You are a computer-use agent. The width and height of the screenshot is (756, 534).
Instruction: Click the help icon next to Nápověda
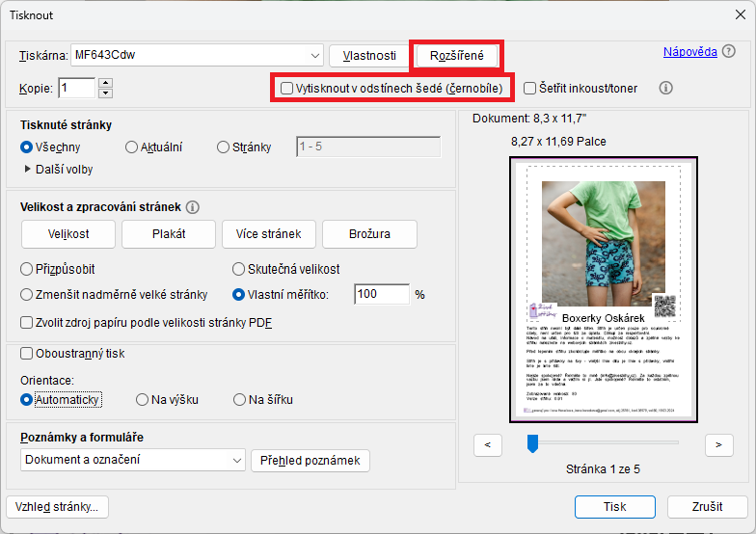tap(728, 52)
